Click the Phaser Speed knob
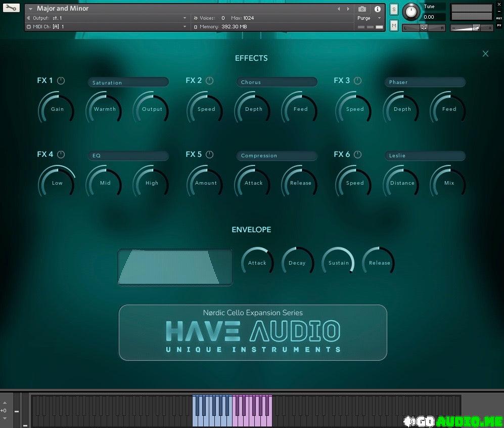This screenshot has height=428, width=504. coord(354,109)
